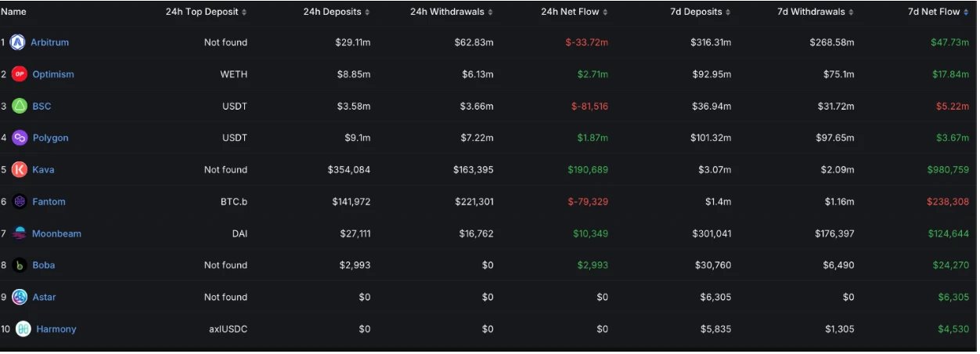Click the Name column header
Viewport: 980px width, 354px height.
tap(13, 12)
